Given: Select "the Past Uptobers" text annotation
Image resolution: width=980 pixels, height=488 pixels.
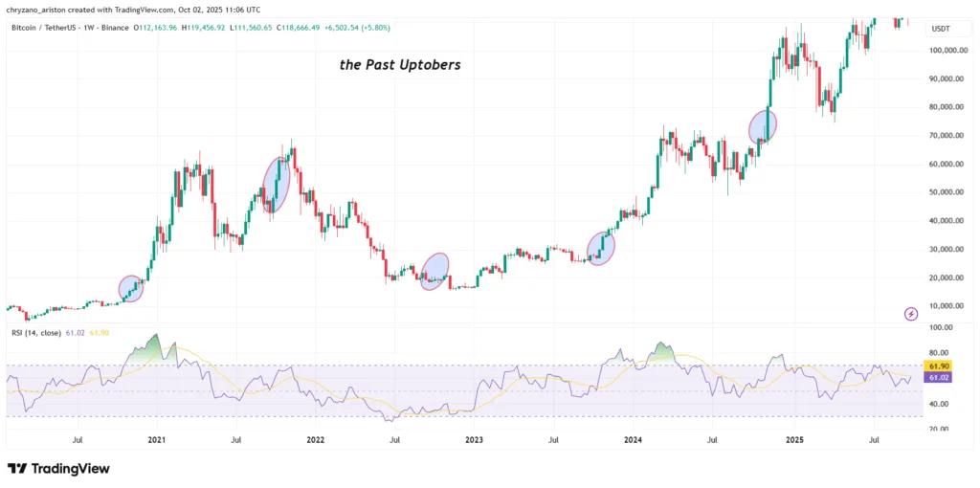Looking at the screenshot, I should (x=402, y=65).
